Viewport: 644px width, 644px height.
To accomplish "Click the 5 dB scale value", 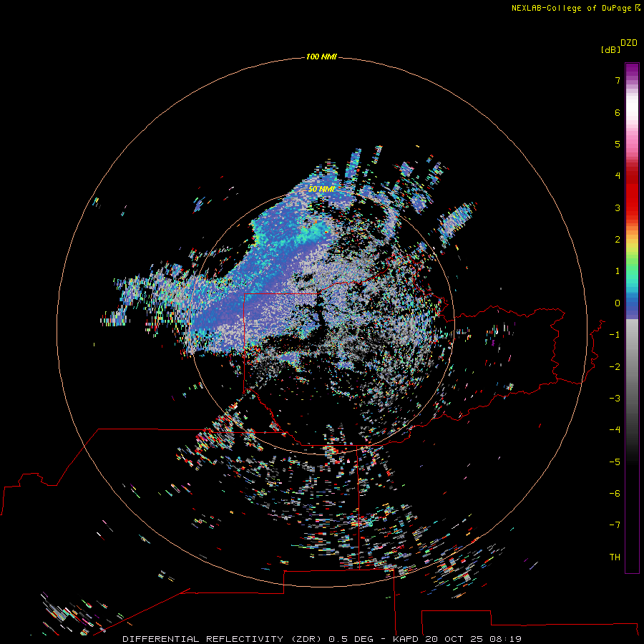I will coord(618,144).
